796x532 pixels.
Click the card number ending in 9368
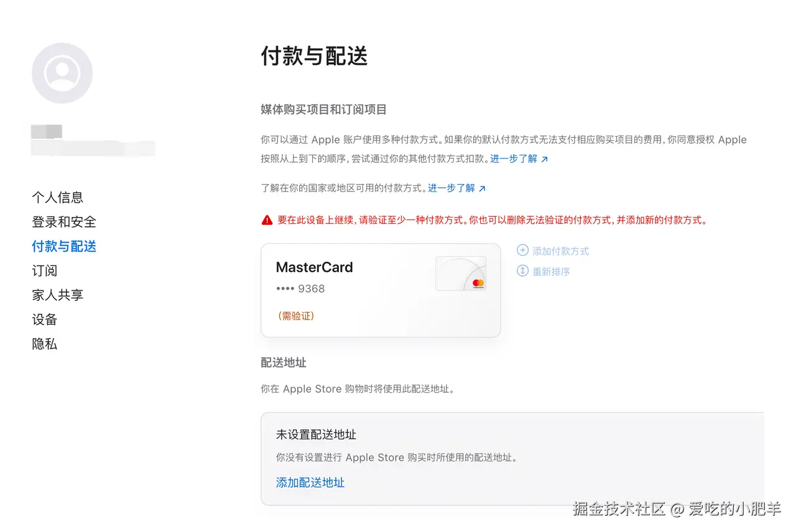[x=300, y=288]
